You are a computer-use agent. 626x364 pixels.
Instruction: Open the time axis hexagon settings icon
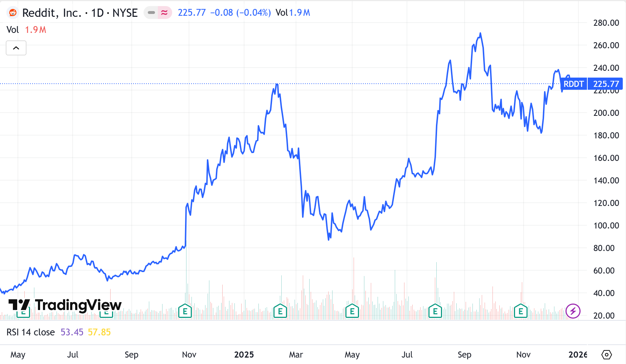coord(607,354)
